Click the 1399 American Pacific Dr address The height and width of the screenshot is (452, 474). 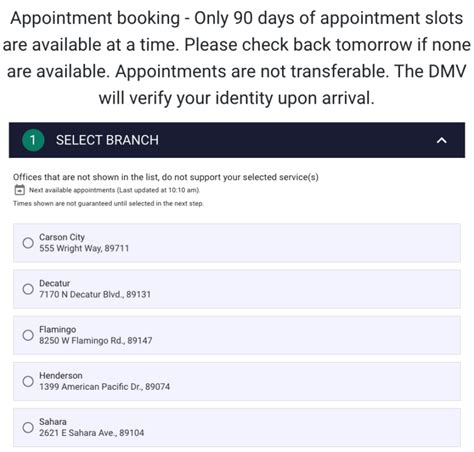coord(105,387)
